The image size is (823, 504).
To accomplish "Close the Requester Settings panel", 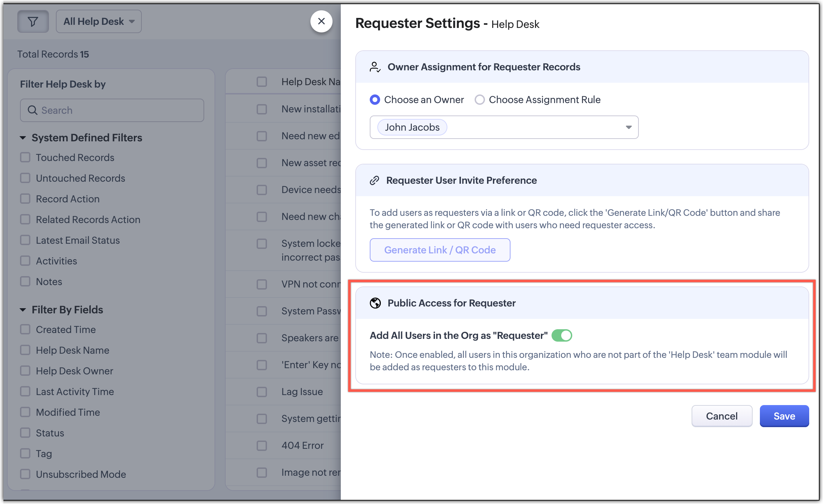I will [x=321, y=21].
